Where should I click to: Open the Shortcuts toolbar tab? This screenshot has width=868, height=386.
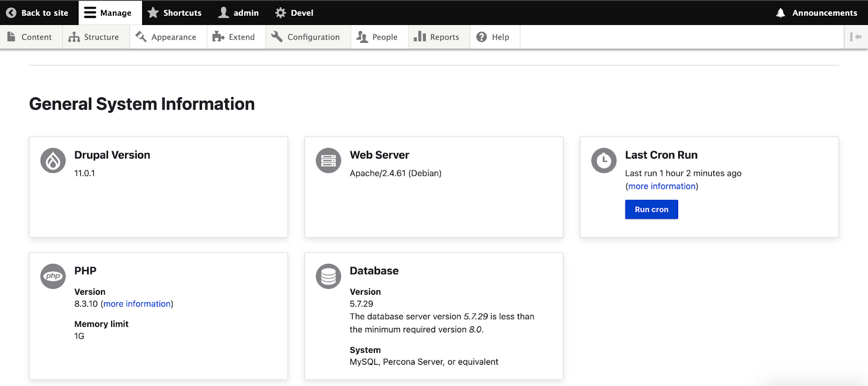(174, 12)
